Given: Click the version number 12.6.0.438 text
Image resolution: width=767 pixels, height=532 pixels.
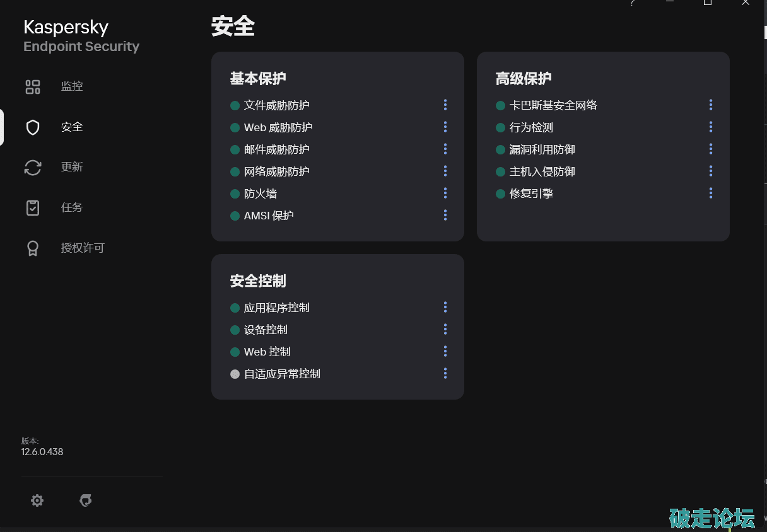Looking at the screenshot, I should [42, 452].
